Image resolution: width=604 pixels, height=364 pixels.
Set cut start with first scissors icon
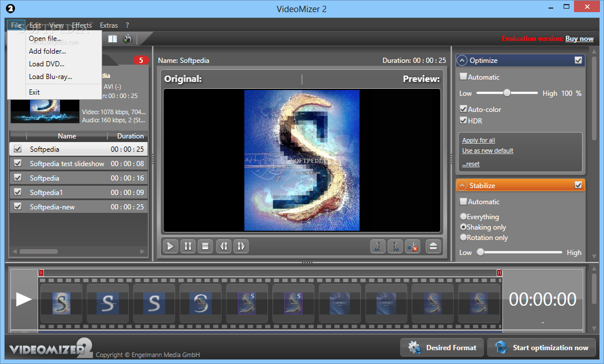click(378, 246)
